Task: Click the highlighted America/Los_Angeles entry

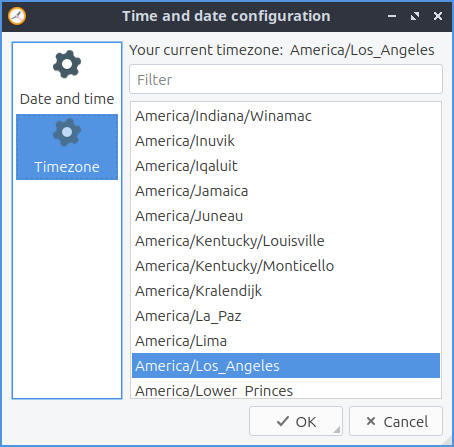Action: coord(286,366)
